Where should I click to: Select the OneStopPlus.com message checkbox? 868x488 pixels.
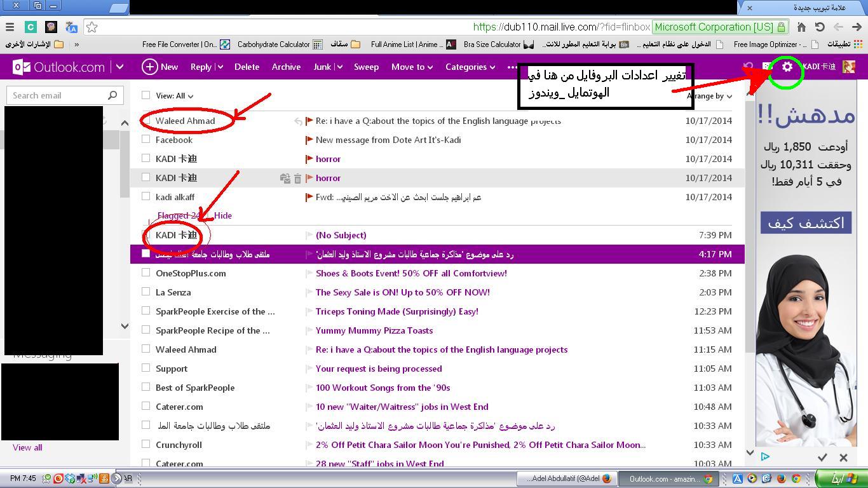coord(146,273)
